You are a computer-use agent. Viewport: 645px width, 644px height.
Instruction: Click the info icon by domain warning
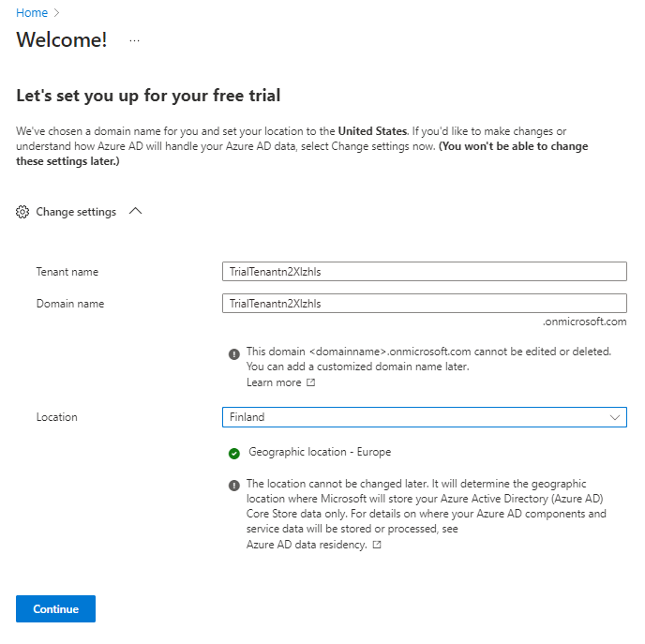click(233, 353)
